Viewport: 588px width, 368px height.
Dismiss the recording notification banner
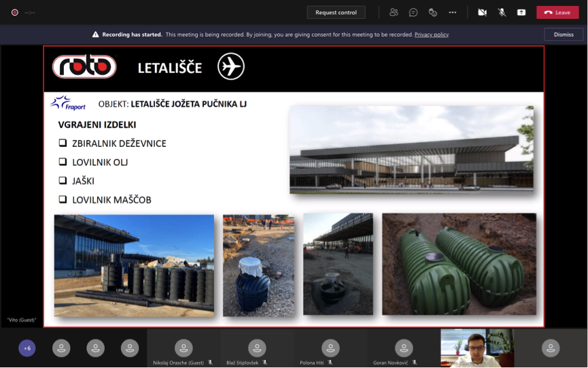click(564, 35)
